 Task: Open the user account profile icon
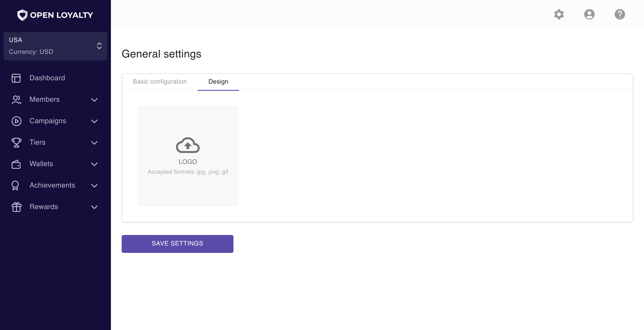[589, 14]
